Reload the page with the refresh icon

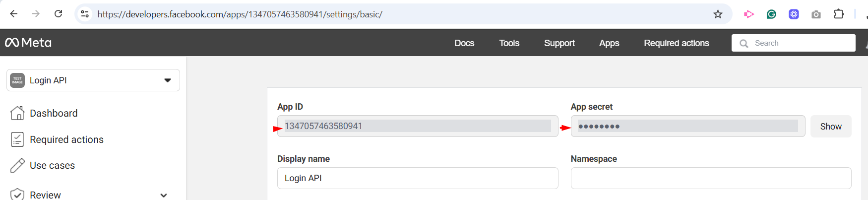[x=58, y=14]
